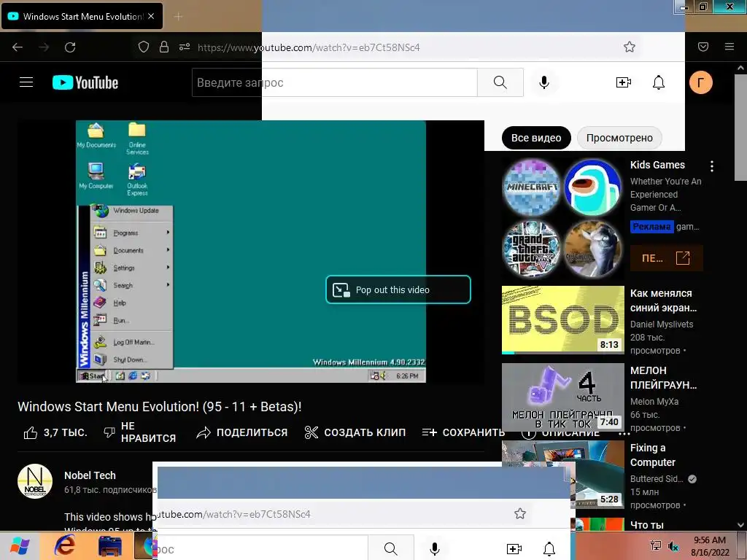Click the Save to Pocket icon
Image resolution: width=747 pixels, height=560 pixels.
pyautogui.click(x=703, y=47)
